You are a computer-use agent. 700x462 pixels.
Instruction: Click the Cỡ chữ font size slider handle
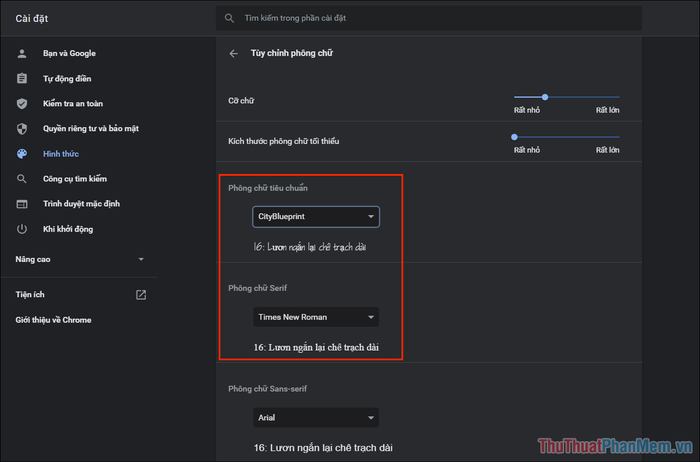tap(545, 97)
